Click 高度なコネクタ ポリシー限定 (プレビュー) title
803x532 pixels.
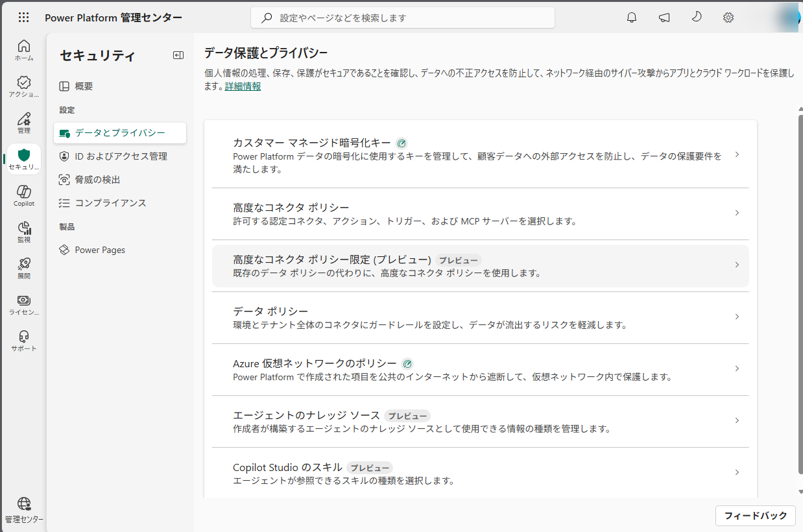(332, 260)
